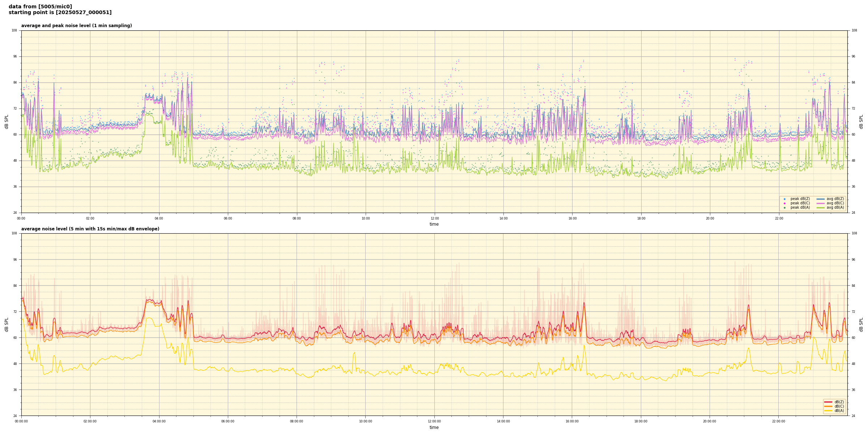
Task: Click the lower chart title about 5 min envelope
Action: [90, 229]
